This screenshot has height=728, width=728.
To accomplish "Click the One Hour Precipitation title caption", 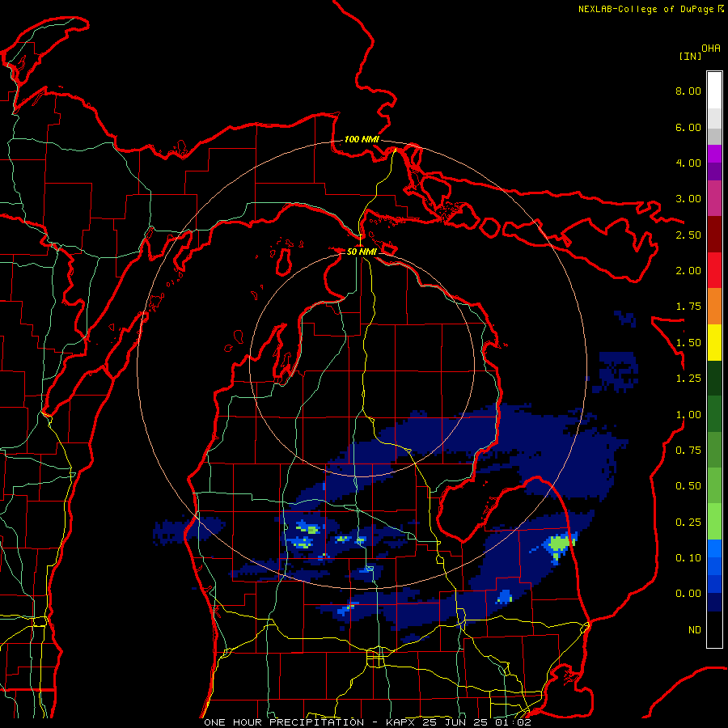I will click(x=367, y=722).
